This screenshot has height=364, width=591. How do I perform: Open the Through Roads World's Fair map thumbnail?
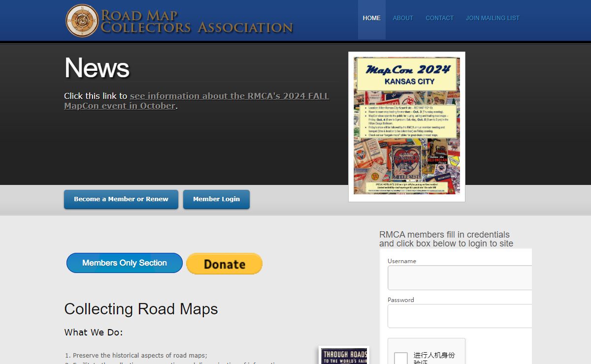point(344,355)
